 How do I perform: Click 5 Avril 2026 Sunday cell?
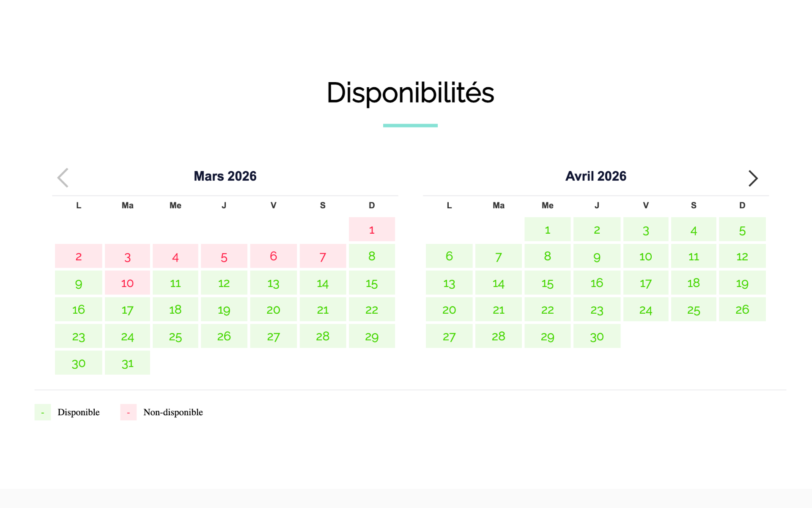742,229
